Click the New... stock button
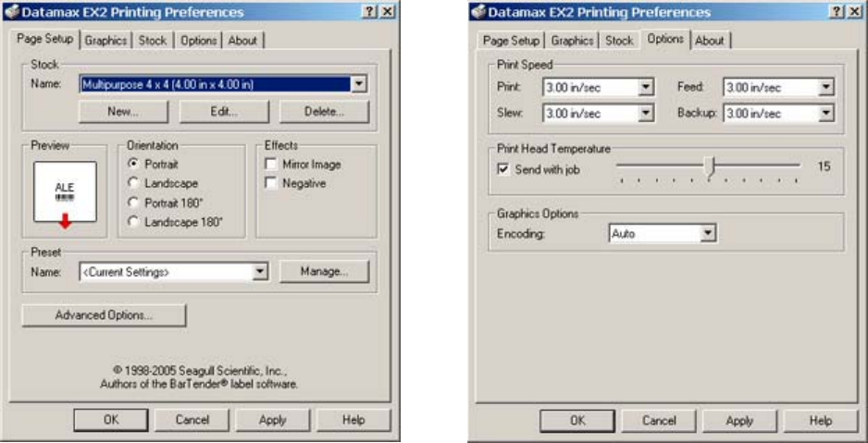 [123, 111]
